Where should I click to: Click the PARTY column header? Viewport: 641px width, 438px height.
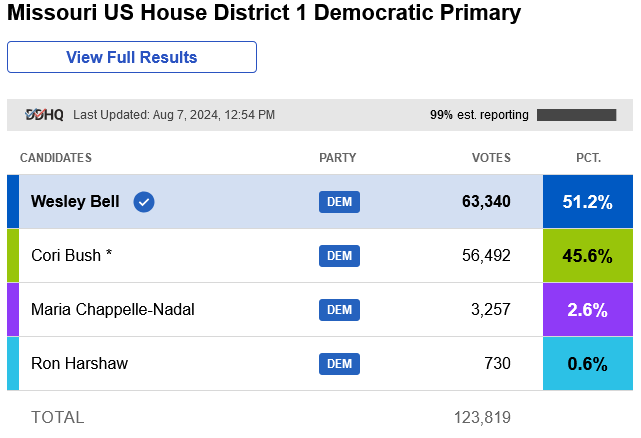337,158
